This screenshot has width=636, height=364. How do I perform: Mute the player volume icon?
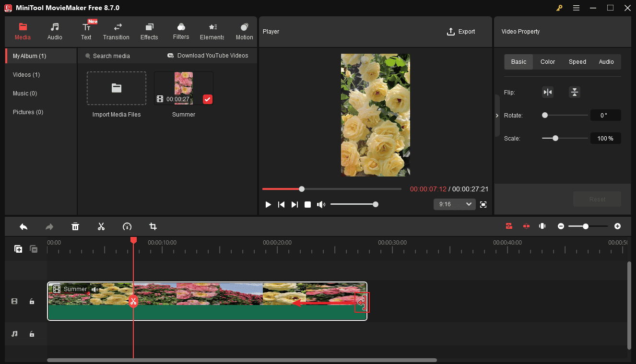pyautogui.click(x=321, y=205)
